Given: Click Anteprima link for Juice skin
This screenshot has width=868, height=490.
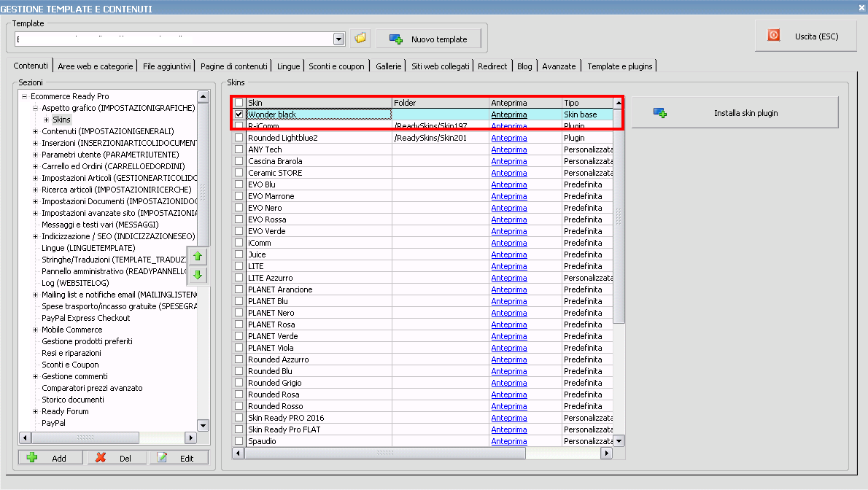Looking at the screenshot, I should coord(508,254).
